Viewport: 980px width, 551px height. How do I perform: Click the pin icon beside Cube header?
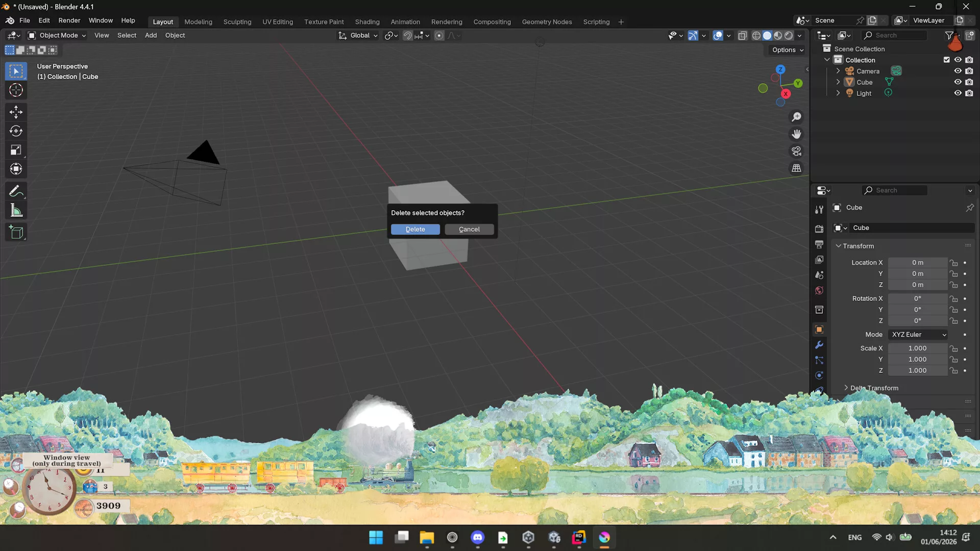tap(970, 208)
